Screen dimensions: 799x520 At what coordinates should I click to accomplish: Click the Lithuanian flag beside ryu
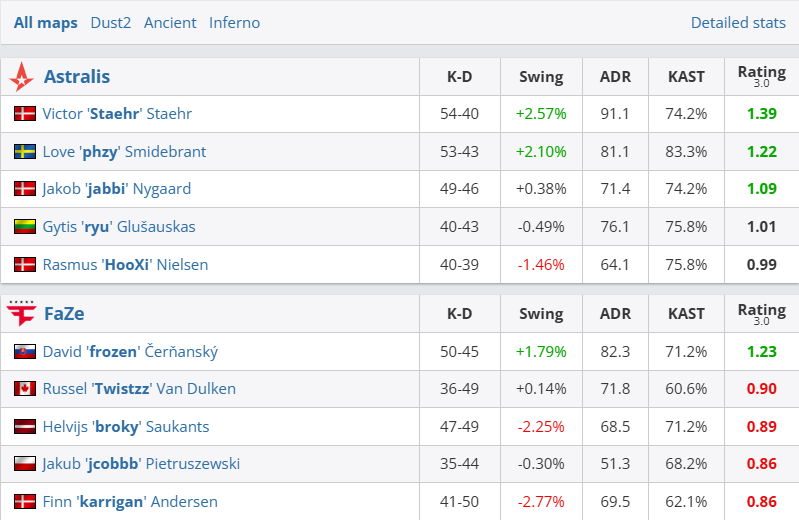[25, 227]
